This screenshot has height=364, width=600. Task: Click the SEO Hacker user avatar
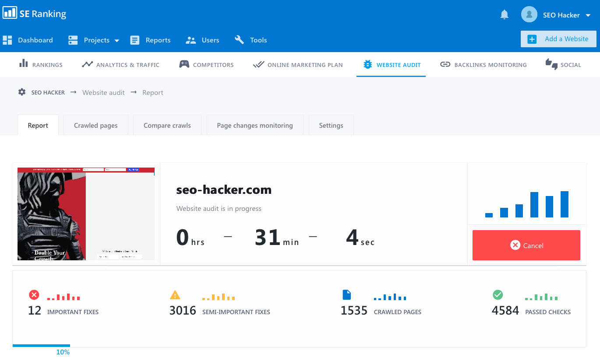(x=529, y=14)
